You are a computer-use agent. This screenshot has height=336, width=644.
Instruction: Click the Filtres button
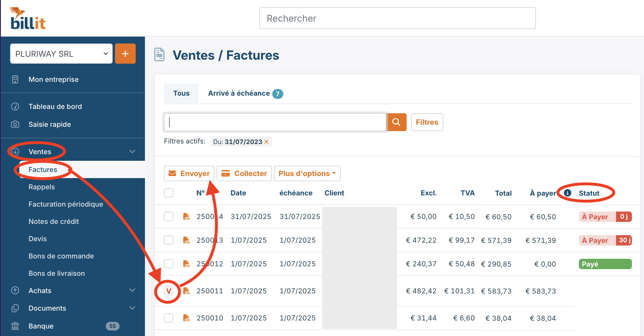[x=427, y=122]
